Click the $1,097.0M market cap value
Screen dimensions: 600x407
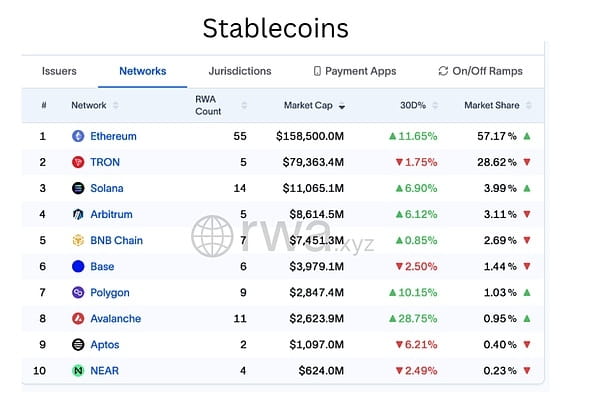click(316, 345)
